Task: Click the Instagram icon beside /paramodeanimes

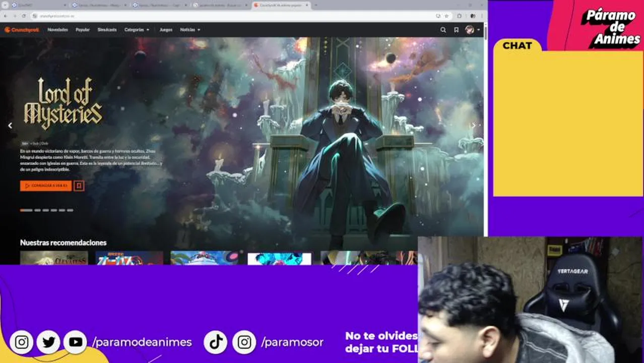Action: [22, 342]
